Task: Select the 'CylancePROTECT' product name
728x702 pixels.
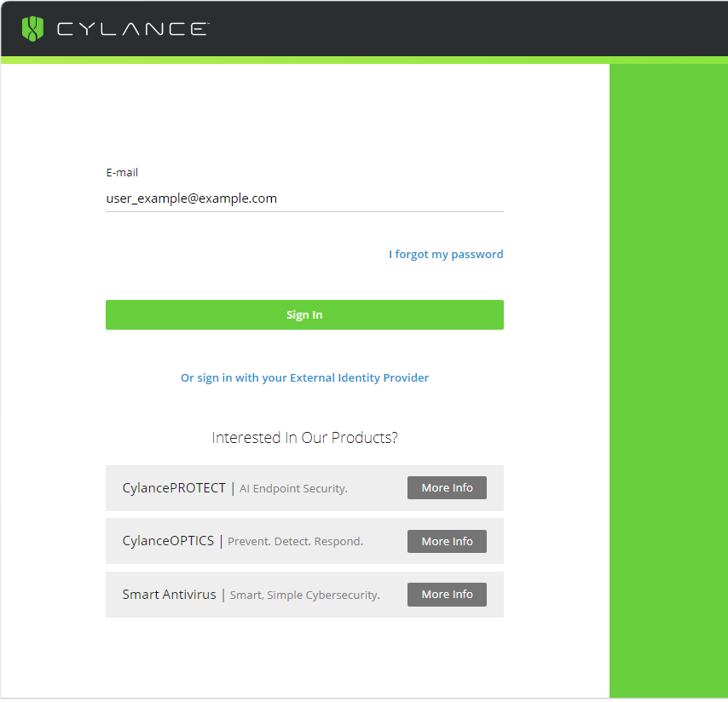Action: [174, 488]
